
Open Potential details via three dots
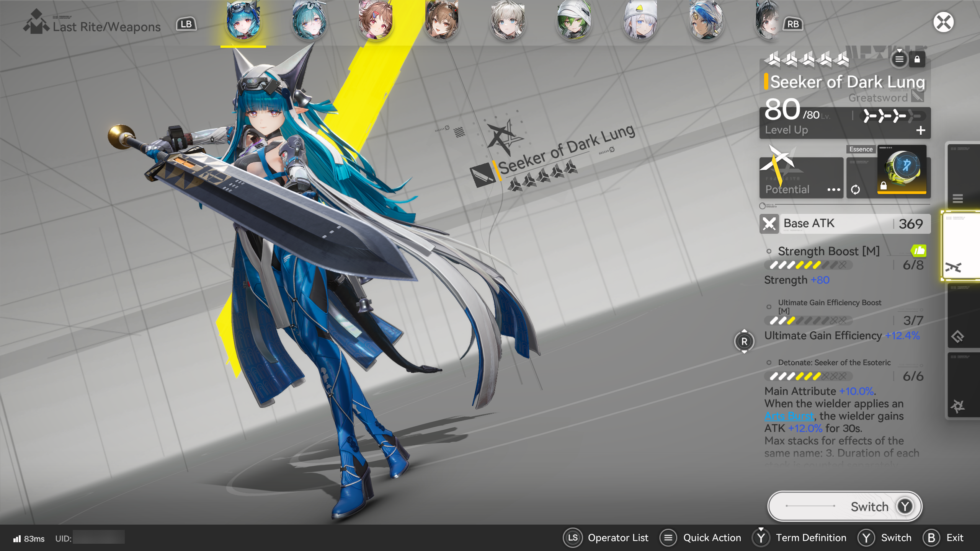point(833,189)
